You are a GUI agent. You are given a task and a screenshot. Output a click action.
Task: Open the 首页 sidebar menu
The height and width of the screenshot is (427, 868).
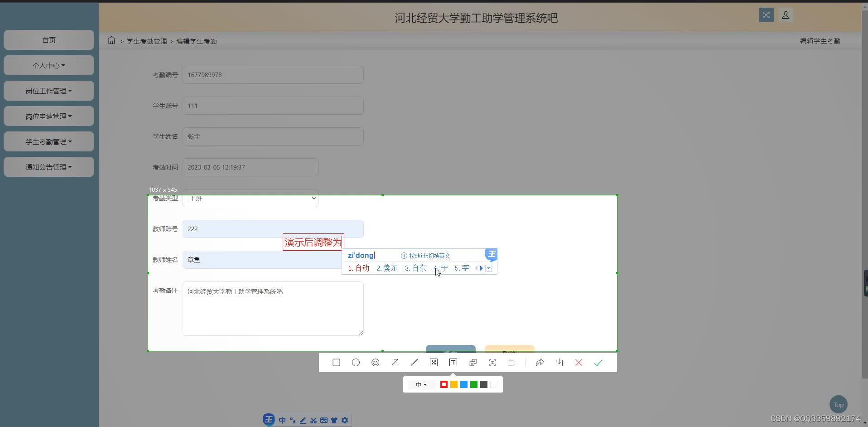pos(49,40)
